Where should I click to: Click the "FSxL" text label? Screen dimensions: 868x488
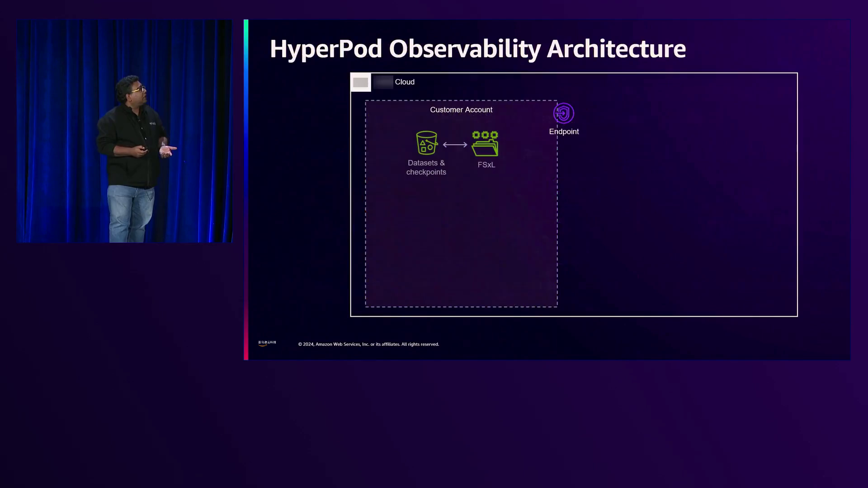[486, 165]
